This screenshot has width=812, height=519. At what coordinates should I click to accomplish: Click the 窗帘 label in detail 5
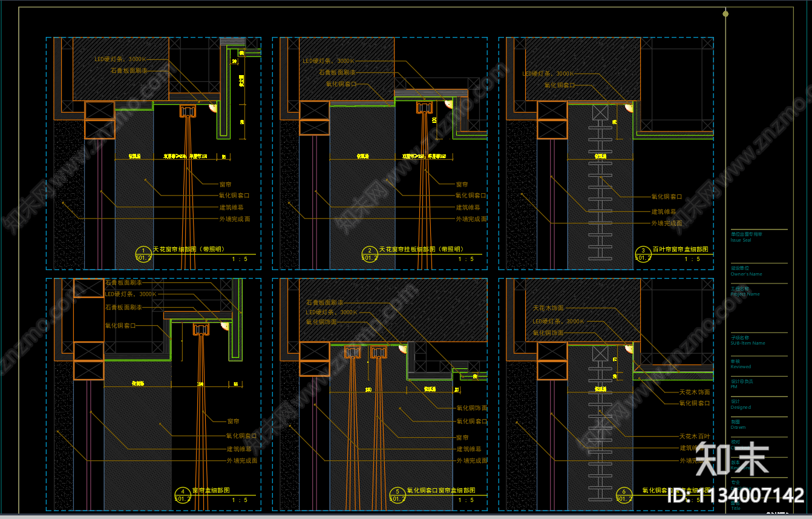tap(462, 437)
